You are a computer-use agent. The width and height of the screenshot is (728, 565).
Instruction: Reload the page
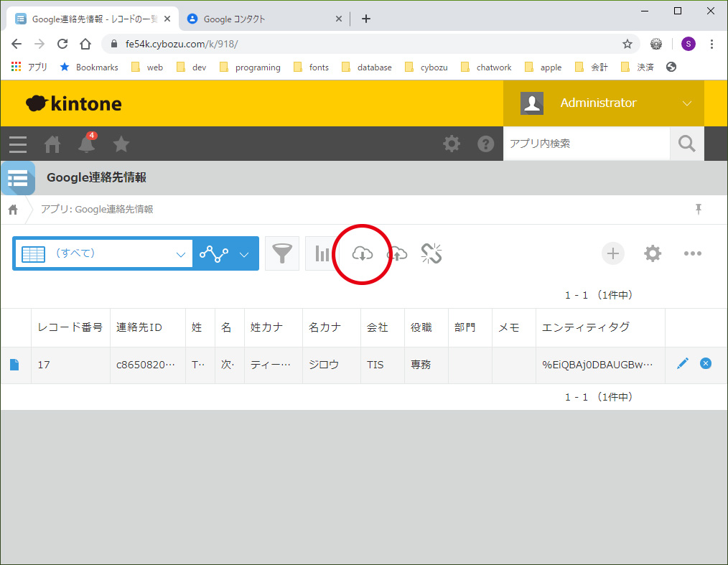point(62,44)
